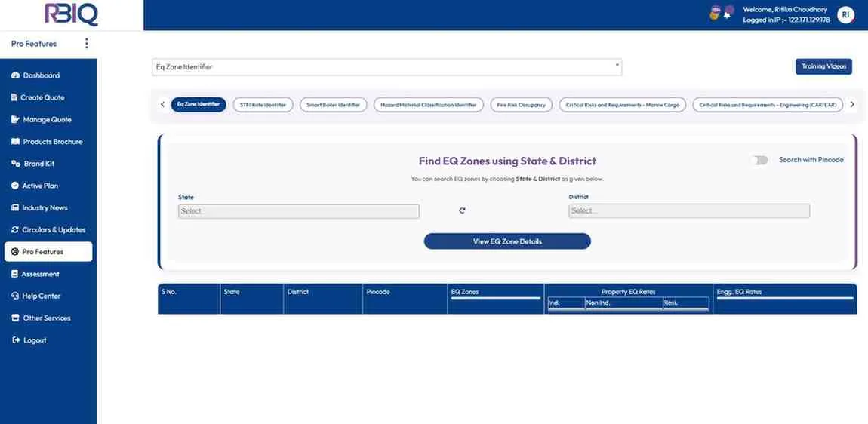The width and height of the screenshot is (868, 424).
Task: Click the Industry News icon
Action: 15,208
